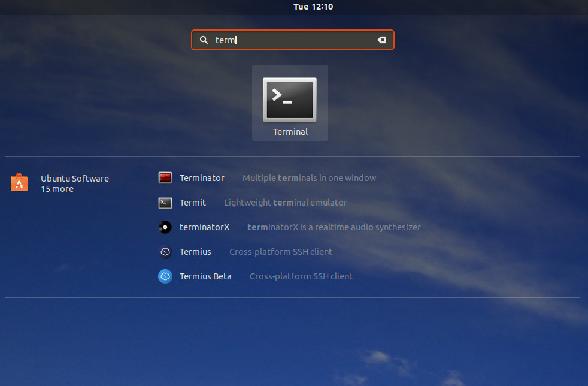
Task: Click the dark Termius cloud icon
Action: [x=165, y=252]
